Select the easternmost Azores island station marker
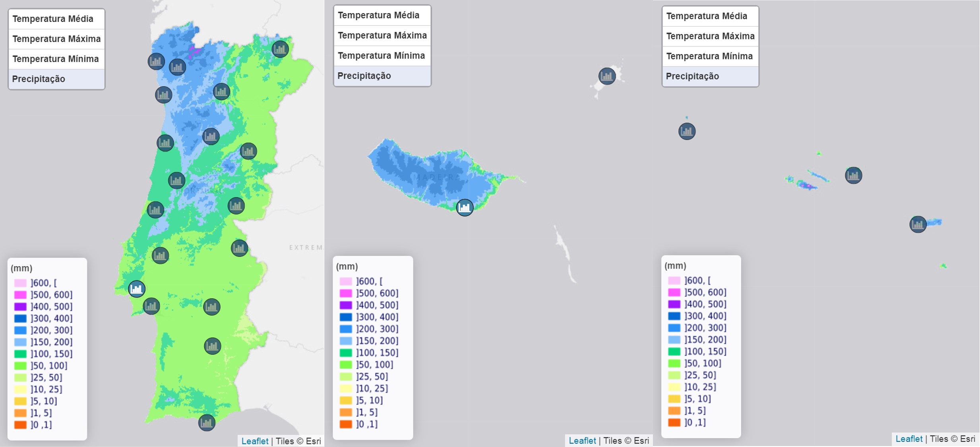 click(918, 224)
